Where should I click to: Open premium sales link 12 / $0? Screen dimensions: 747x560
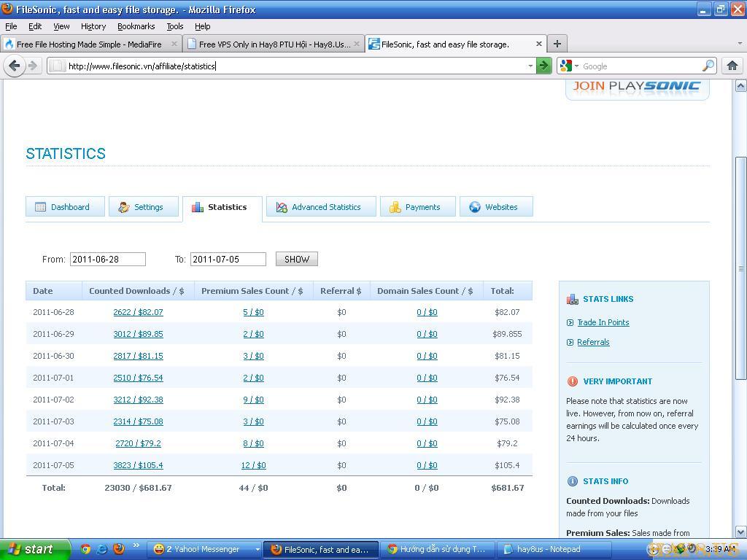point(253,465)
